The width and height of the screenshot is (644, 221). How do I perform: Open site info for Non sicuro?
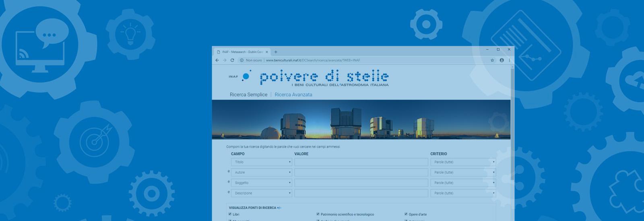(250, 60)
